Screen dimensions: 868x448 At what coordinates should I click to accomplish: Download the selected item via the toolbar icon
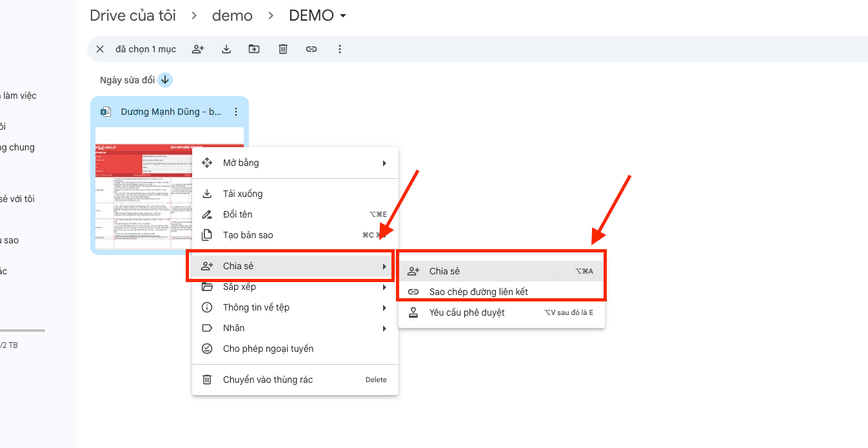pos(226,48)
